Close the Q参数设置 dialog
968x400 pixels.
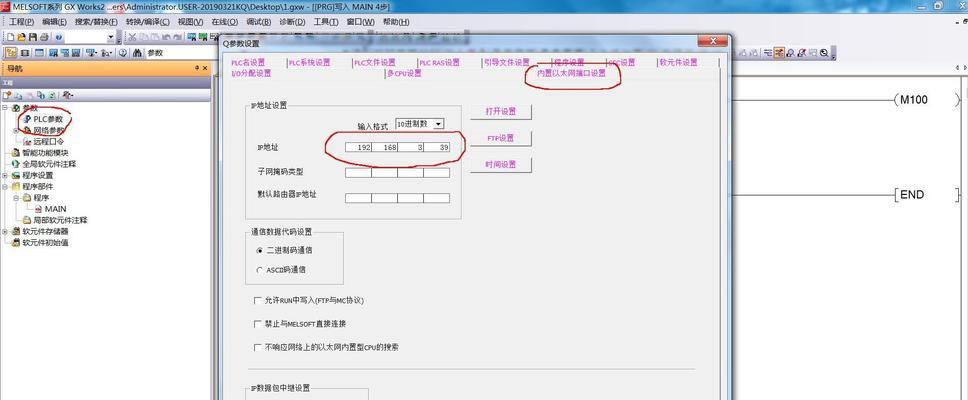pos(712,41)
